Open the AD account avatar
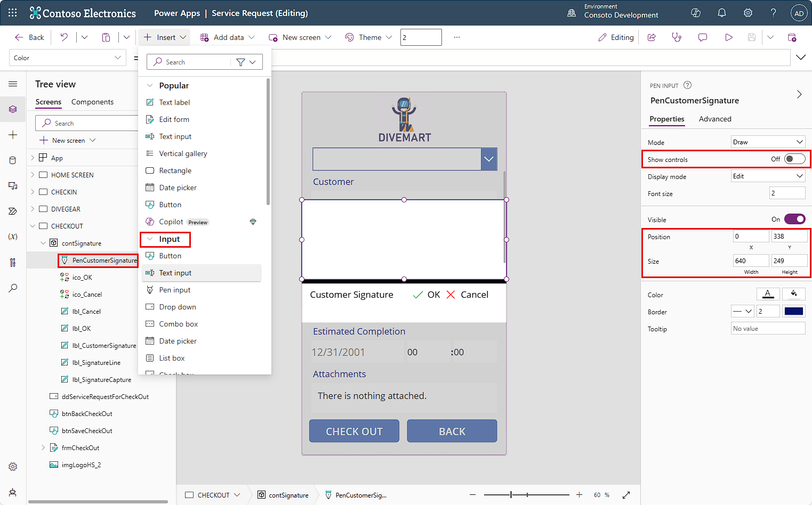 (799, 13)
